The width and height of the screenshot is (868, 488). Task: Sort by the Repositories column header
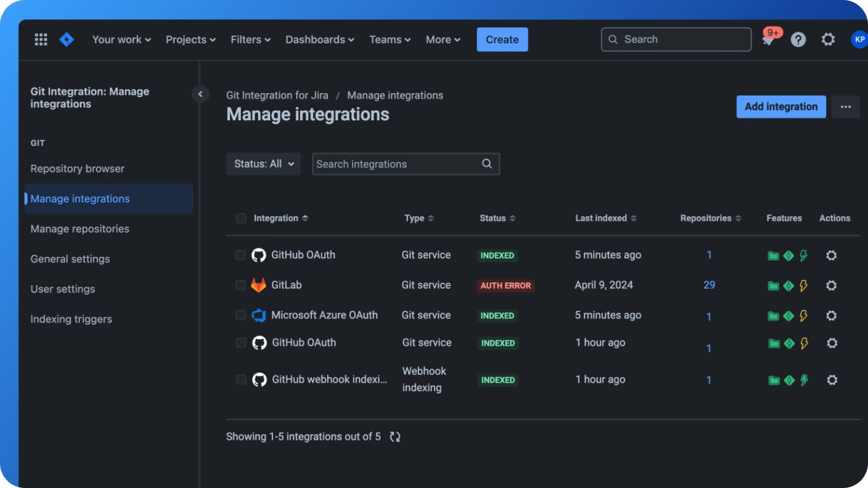(x=710, y=218)
